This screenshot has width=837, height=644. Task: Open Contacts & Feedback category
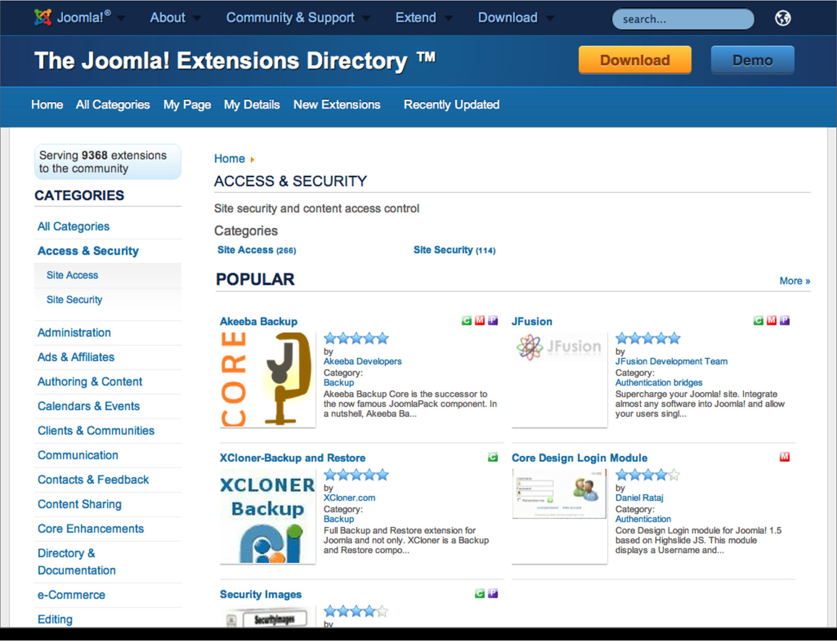(93, 480)
